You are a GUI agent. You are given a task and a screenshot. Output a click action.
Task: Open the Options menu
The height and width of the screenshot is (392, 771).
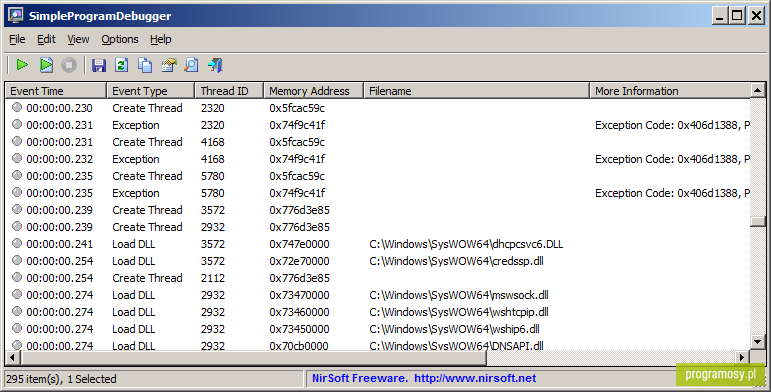[x=120, y=39]
